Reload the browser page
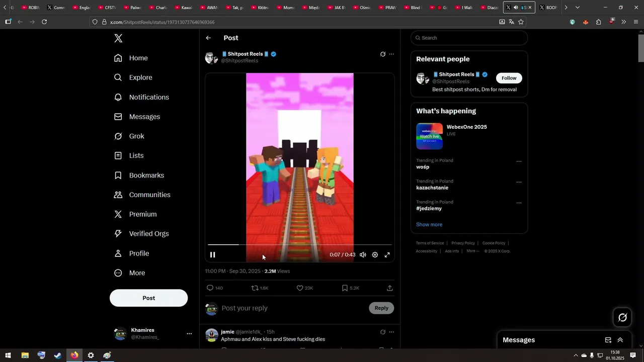 [44, 22]
